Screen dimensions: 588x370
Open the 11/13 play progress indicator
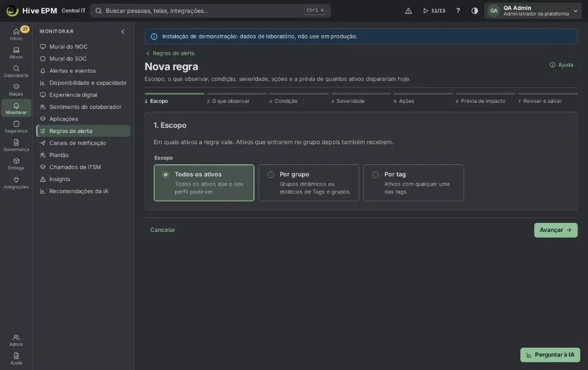(x=434, y=11)
